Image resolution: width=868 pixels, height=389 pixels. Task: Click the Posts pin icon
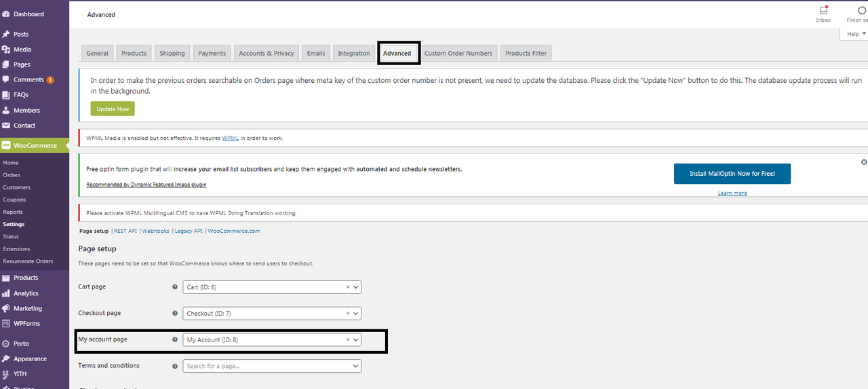click(6, 34)
